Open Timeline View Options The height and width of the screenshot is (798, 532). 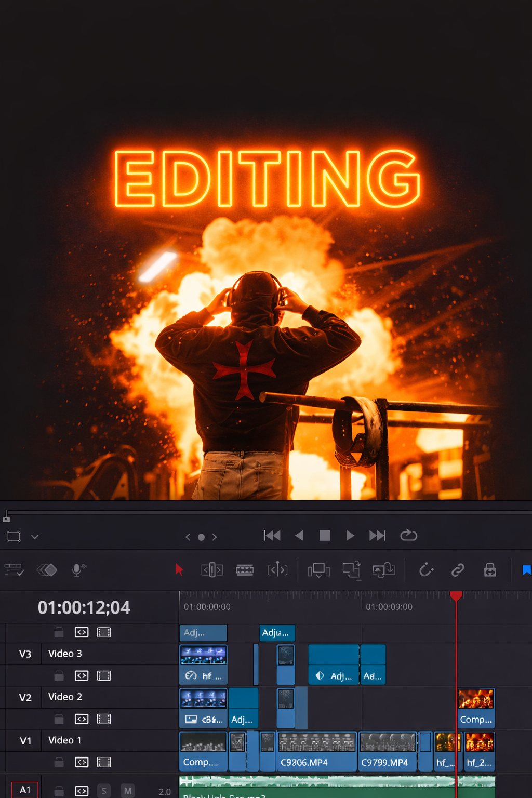point(14,570)
